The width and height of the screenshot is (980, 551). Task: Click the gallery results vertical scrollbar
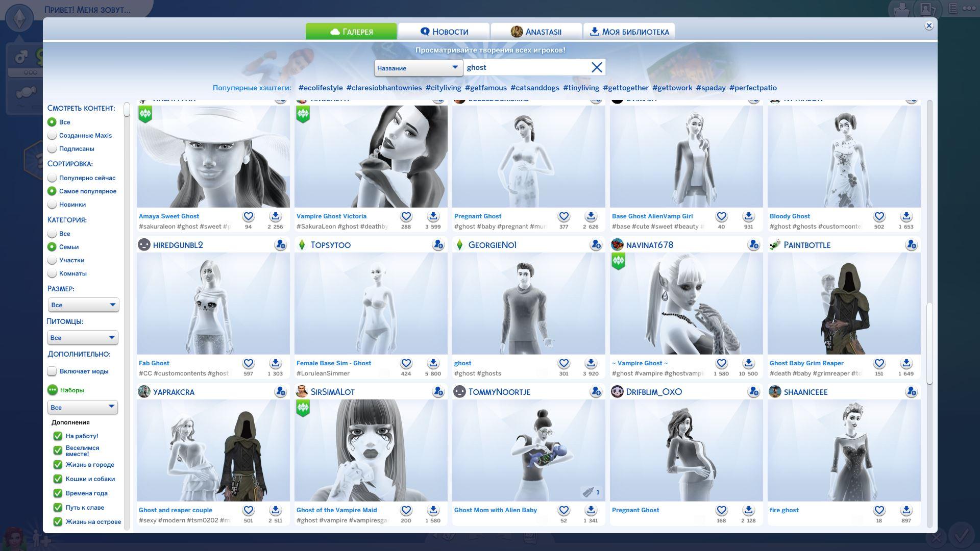pyautogui.click(x=929, y=344)
